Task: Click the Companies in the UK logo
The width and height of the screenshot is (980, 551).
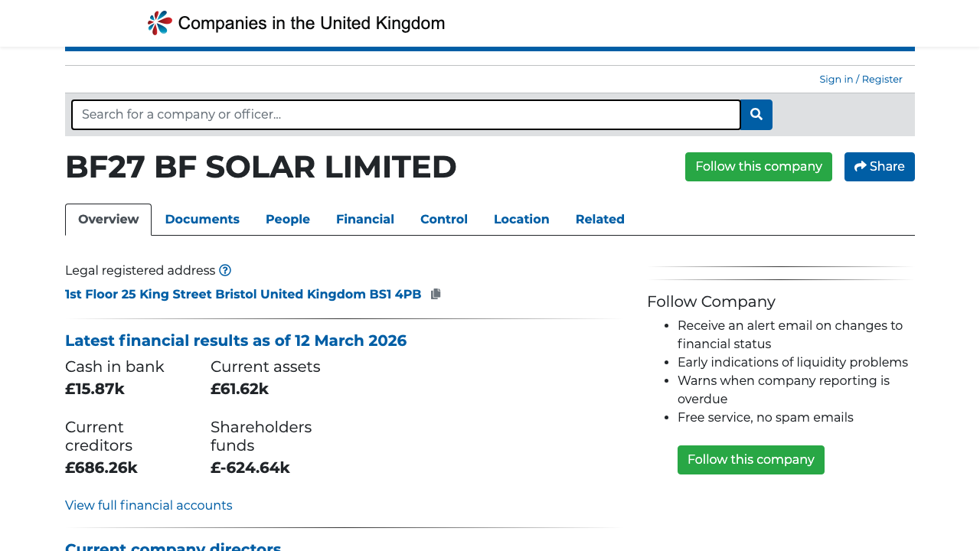Action: [296, 23]
